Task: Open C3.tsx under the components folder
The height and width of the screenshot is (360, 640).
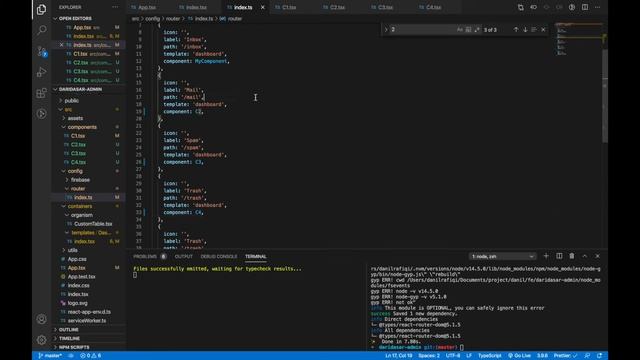Action: pyautogui.click(x=78, y=153)
